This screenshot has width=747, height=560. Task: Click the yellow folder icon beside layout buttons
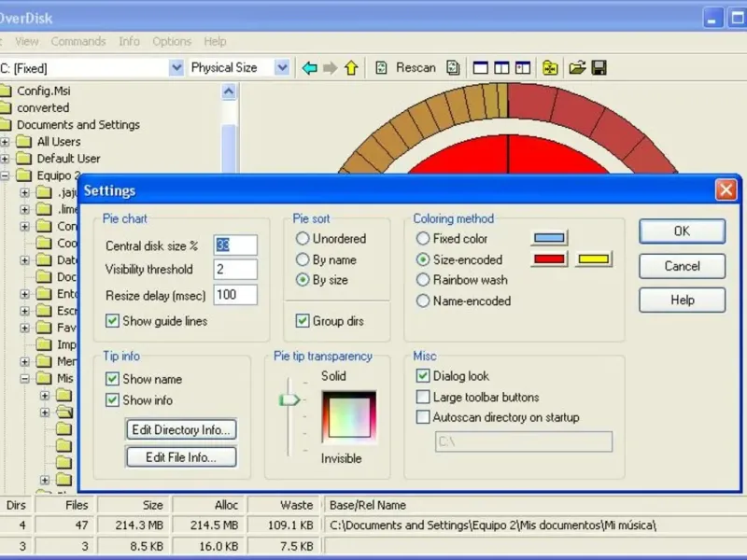(551, 68)
